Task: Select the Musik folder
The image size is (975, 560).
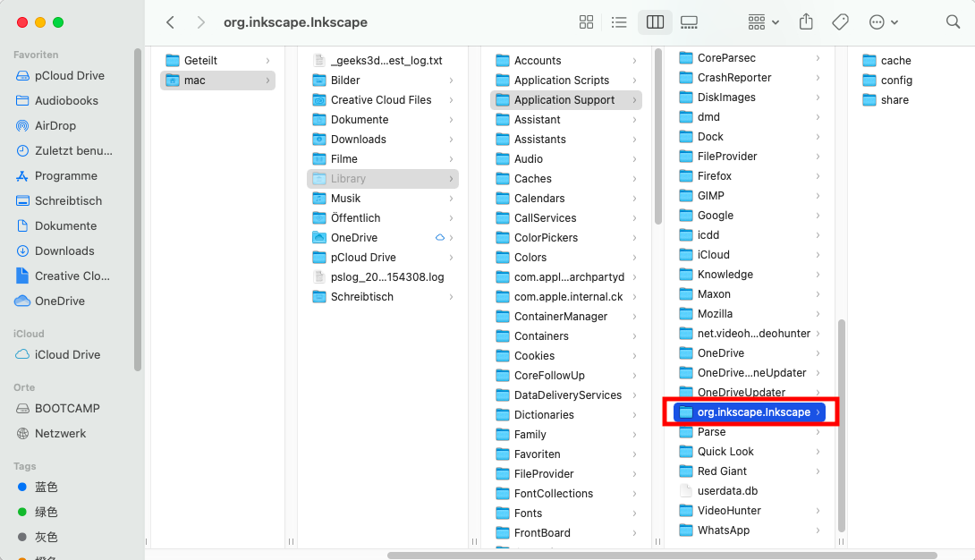Action: [x=383, y=199]
